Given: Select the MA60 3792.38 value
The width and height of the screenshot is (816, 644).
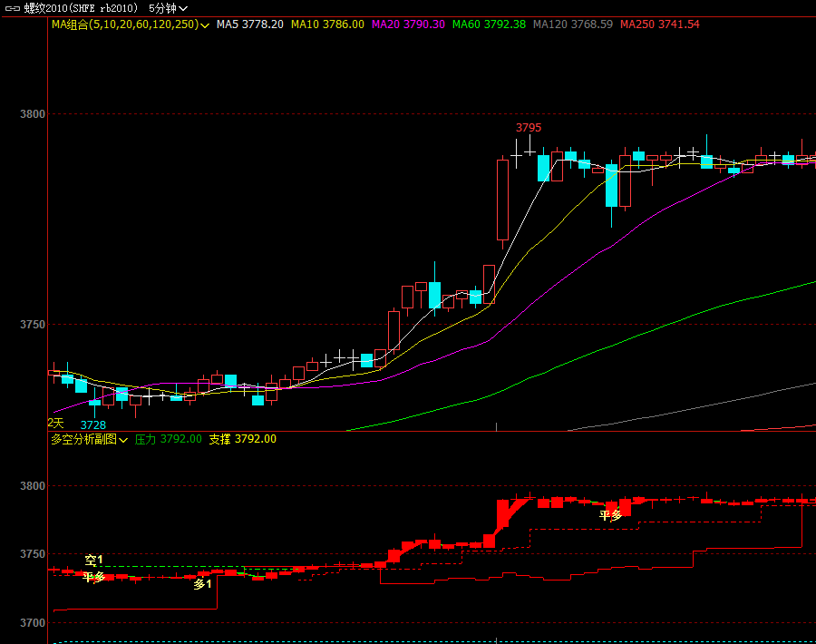Looking at the screenshot, I should [x=489, y=24].
